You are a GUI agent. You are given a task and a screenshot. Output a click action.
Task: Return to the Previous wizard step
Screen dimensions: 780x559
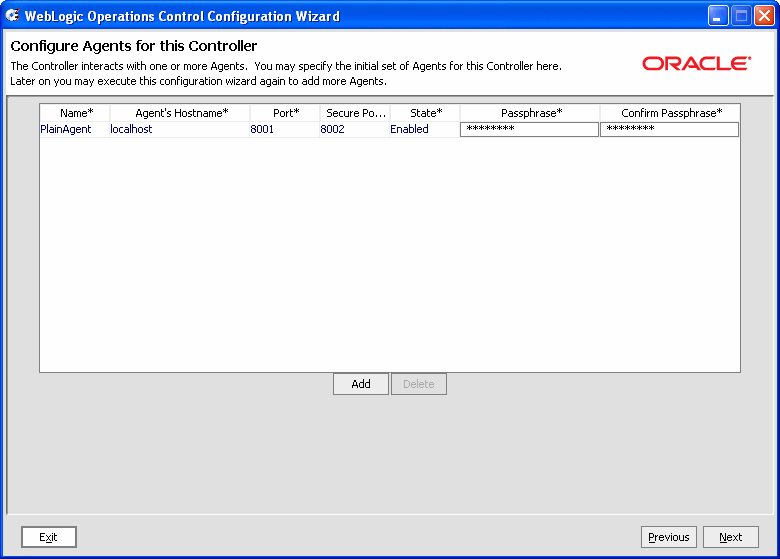click(x=669, y=537)
